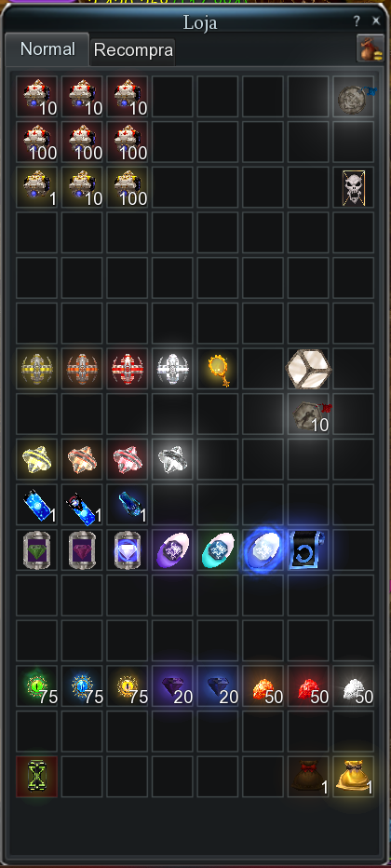The height and width of the screenshot is (868, 391).
Task: Pick the stone coin with blue ribbon
Action: point(354,97)
